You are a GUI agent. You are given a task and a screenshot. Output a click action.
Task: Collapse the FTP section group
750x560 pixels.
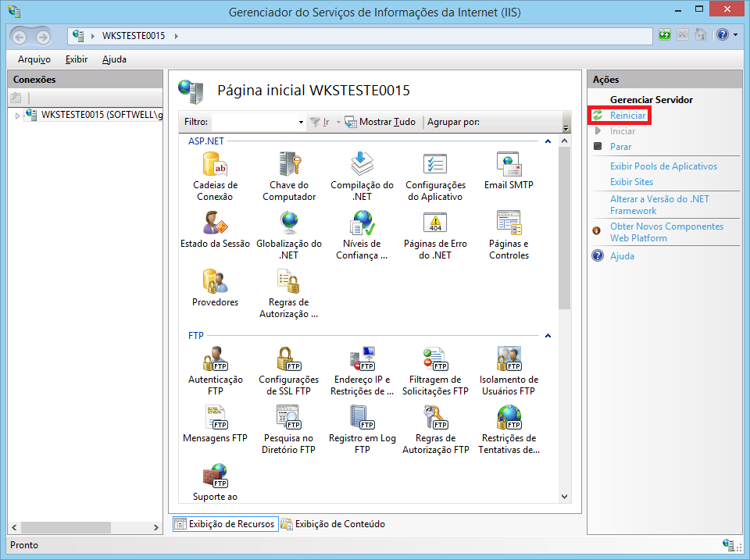pyautogui.click(x=548, y=336)
